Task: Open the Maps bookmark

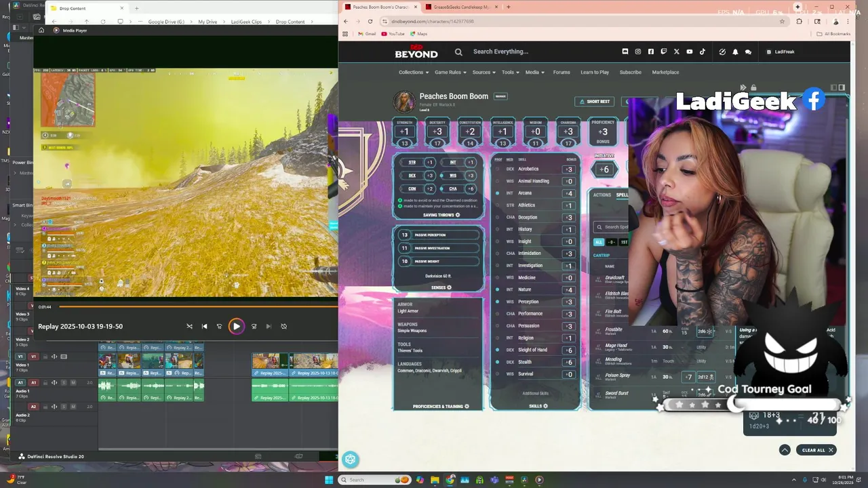Action: 418,34
